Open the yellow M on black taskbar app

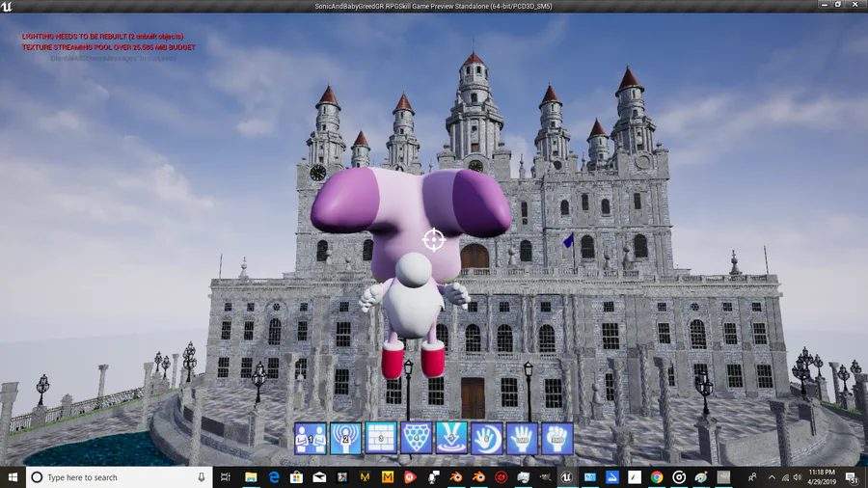coord(365,477)
